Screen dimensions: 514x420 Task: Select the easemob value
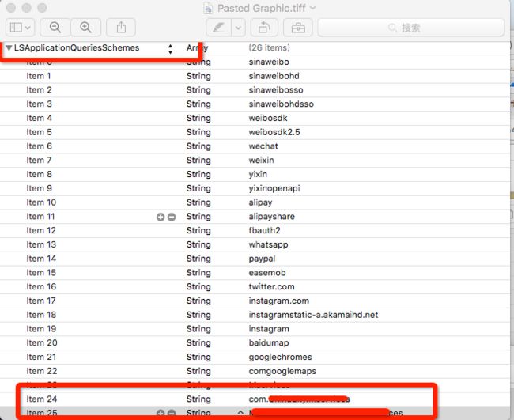point(267,273)
